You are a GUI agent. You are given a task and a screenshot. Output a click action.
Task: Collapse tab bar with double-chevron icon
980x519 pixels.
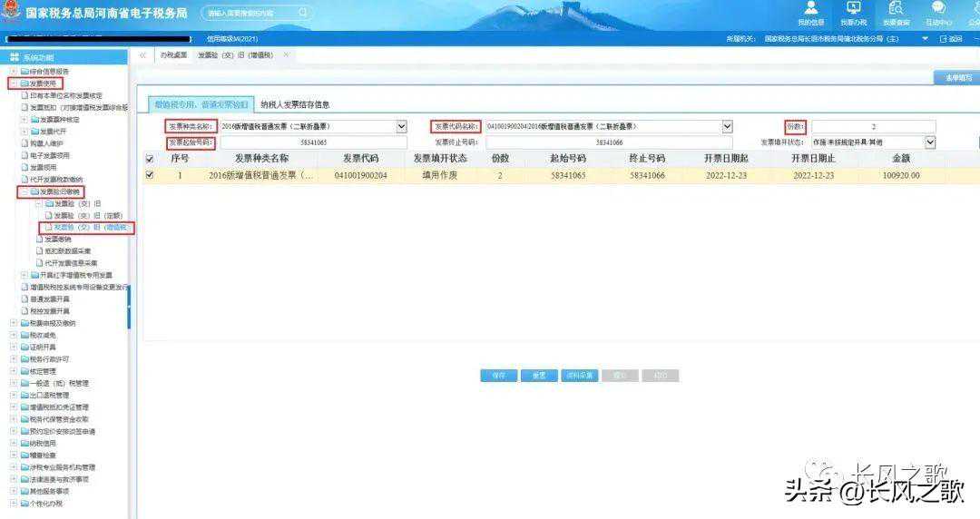pos(143,55)
